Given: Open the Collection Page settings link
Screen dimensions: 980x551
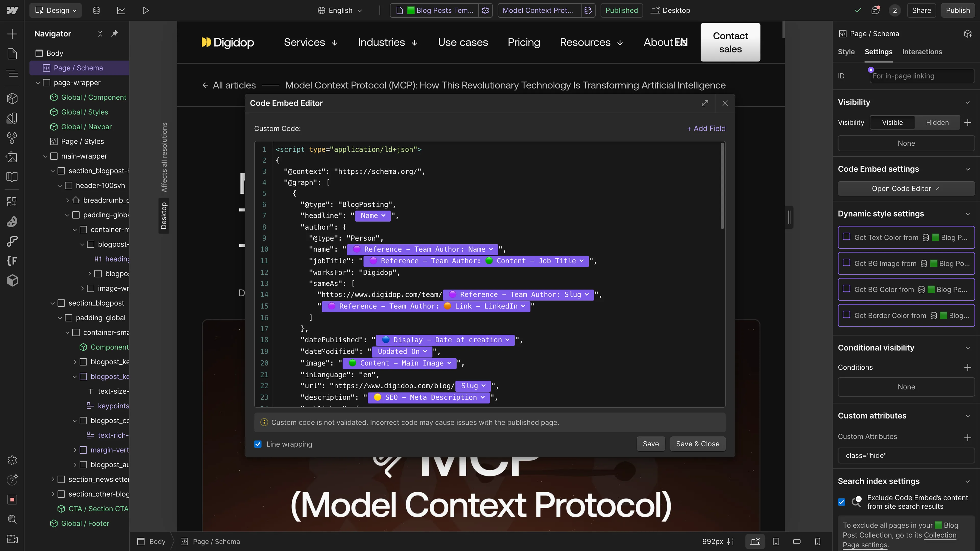Looking at the screenshot, I should 899,540.
